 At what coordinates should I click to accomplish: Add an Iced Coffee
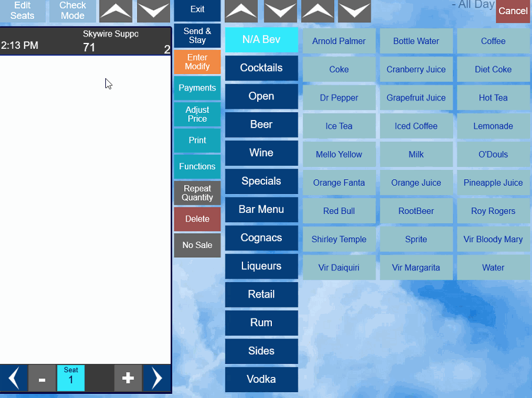click(x=416, y=126)
